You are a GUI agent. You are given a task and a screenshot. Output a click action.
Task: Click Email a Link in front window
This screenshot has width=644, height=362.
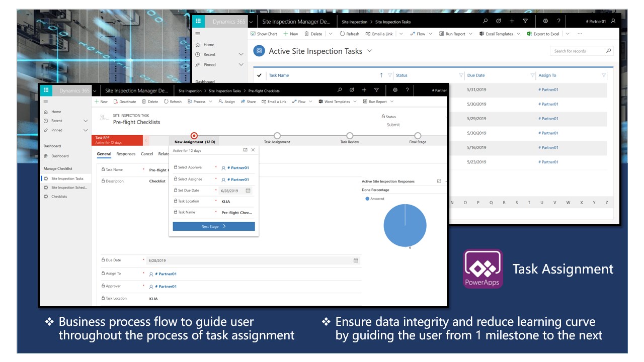pyautogui.click(x=274, y=102)
